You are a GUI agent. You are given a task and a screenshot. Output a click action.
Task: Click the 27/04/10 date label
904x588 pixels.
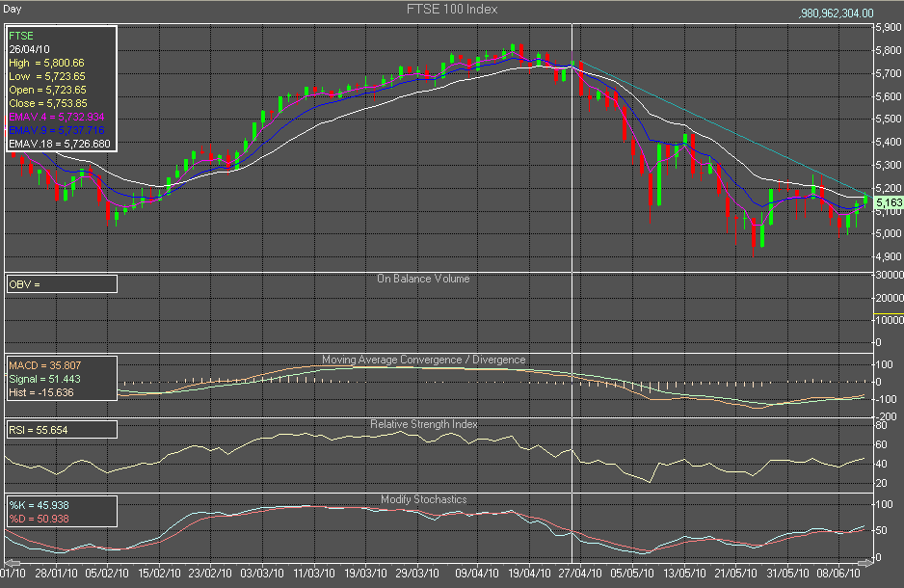tap(580, 574)
